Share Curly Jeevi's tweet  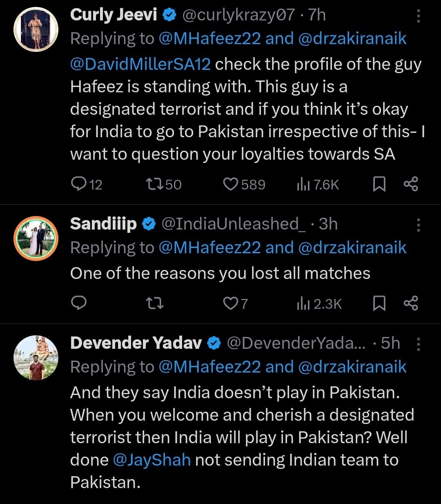(410, 185)
